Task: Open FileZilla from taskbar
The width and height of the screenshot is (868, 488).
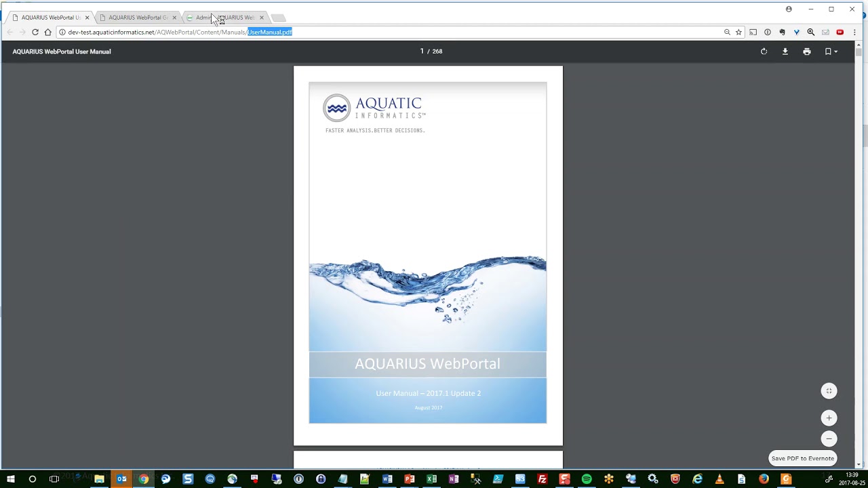Action: tap(542, 479)
